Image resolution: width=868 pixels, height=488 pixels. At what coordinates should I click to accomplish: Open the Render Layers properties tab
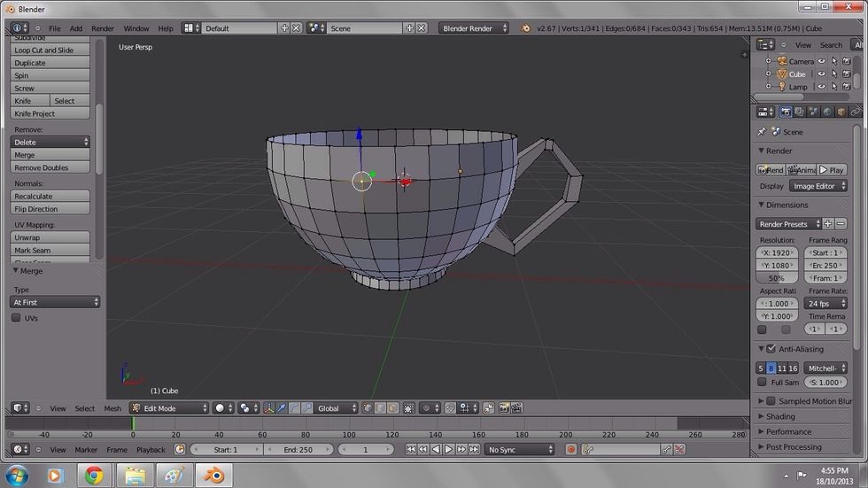pyautogui.click(x=799, y=112)
